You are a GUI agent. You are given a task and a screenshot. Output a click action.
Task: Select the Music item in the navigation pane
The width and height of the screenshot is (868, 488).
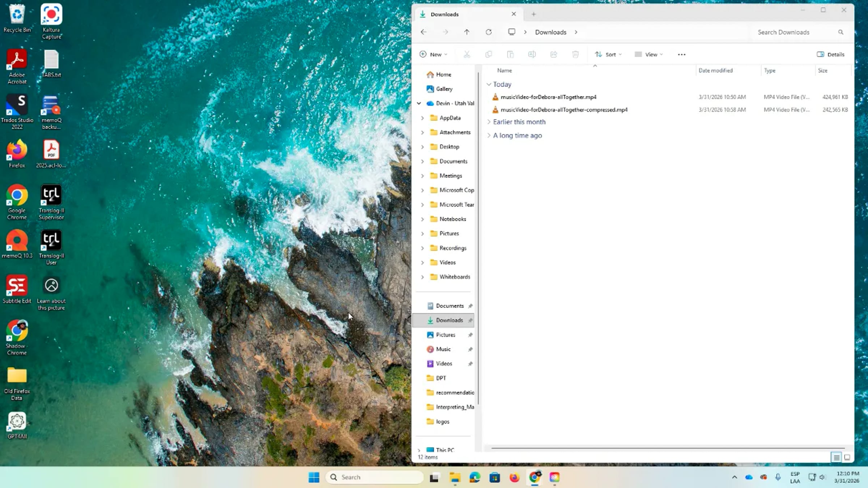pos(443,349)
